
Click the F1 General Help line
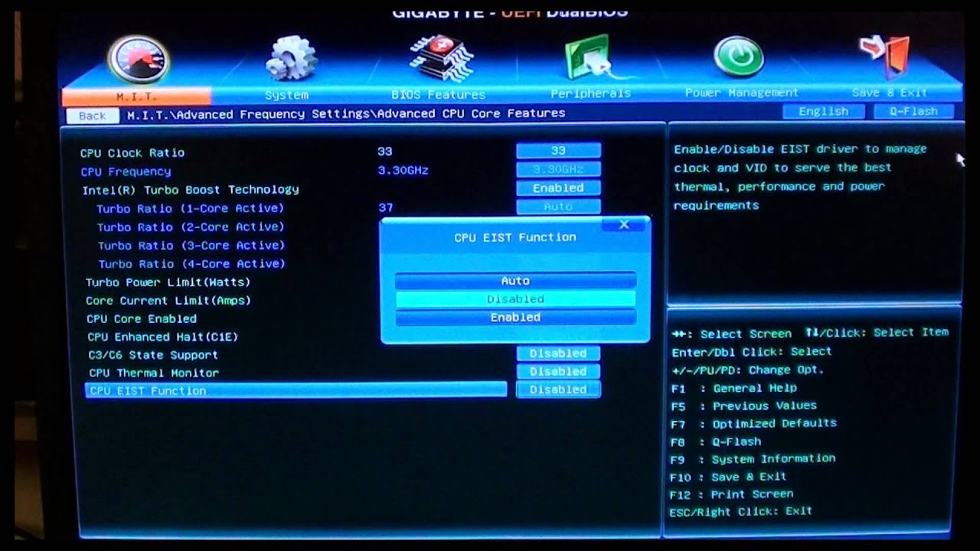734,388
